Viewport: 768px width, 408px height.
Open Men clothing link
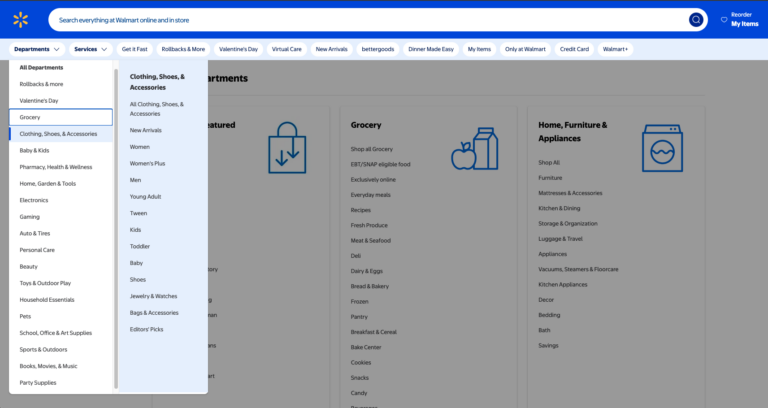point(135,180)
